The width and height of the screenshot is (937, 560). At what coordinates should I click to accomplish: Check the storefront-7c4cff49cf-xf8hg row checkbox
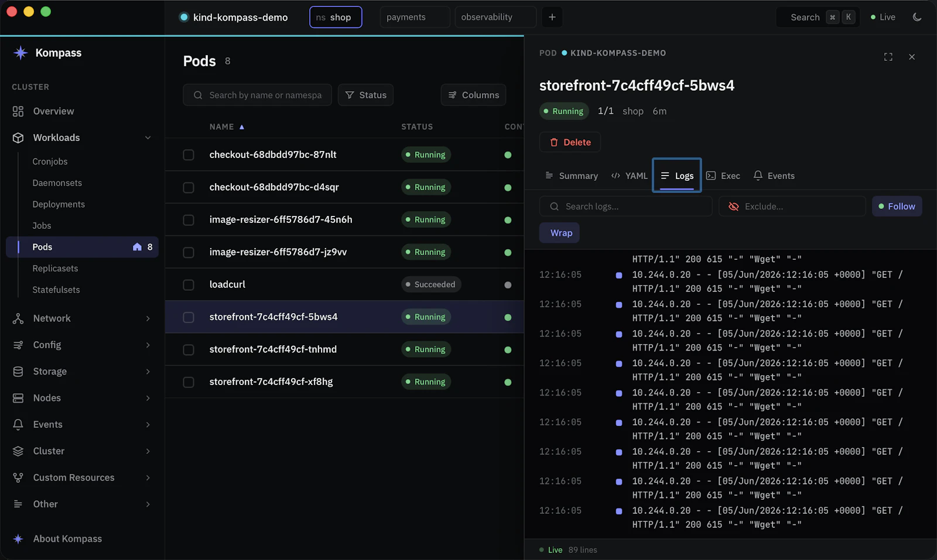coord(189,382)
